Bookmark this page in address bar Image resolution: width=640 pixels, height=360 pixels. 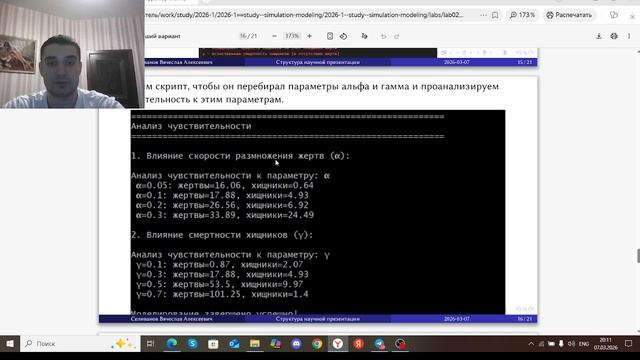pyautogui.click(x=495, y=15)
